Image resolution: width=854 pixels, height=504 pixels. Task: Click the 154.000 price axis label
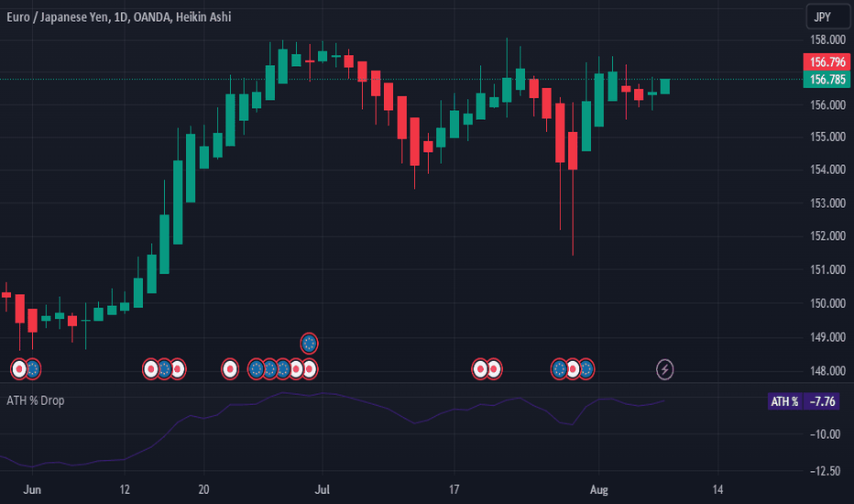(x=827, y=170)
